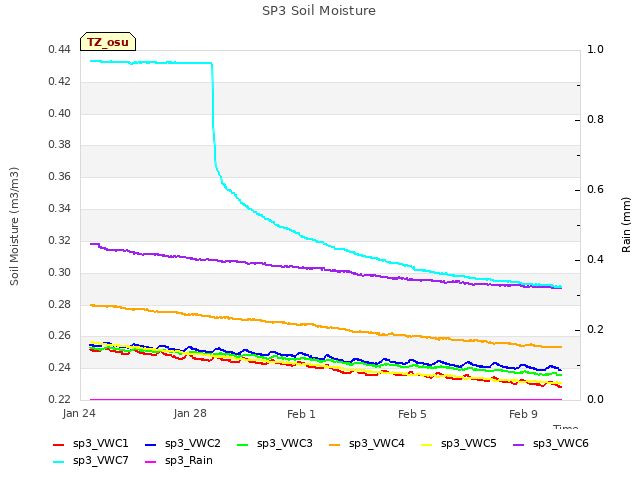Screen dimensions: 640x480
Task: Click the 0.4 rain axis tick label
Action: pyautogui.click(x=596, y=260)
